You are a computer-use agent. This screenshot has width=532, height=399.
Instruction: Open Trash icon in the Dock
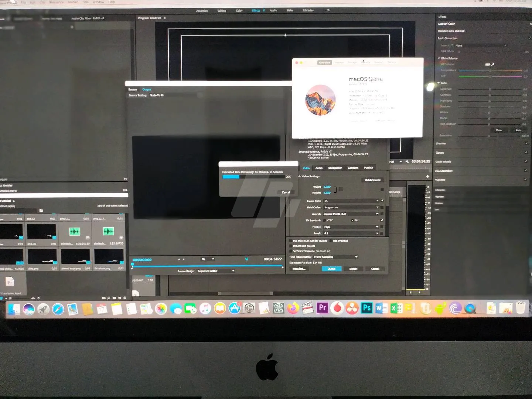(521, 308)
